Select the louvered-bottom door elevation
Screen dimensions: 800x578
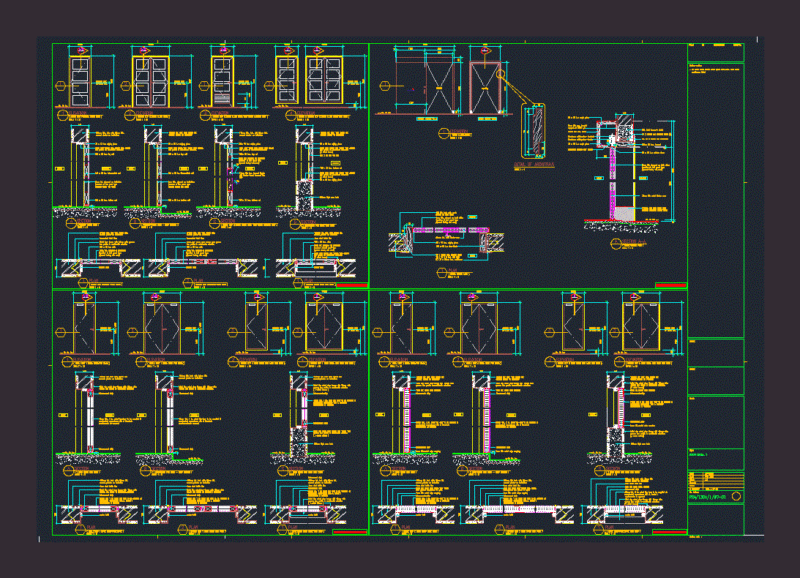(222, 82)
